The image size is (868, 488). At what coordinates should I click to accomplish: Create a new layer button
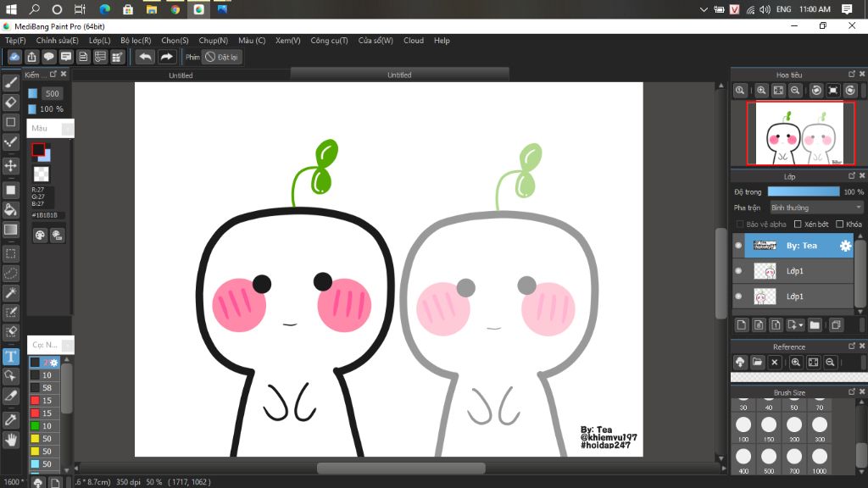pyautogui.click(x=741, y=325)
